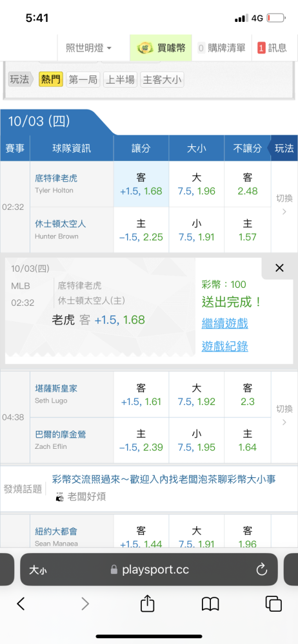
Task: Open 訊息 notification badge
Action: pyautogui.click(x=261, y=48)
